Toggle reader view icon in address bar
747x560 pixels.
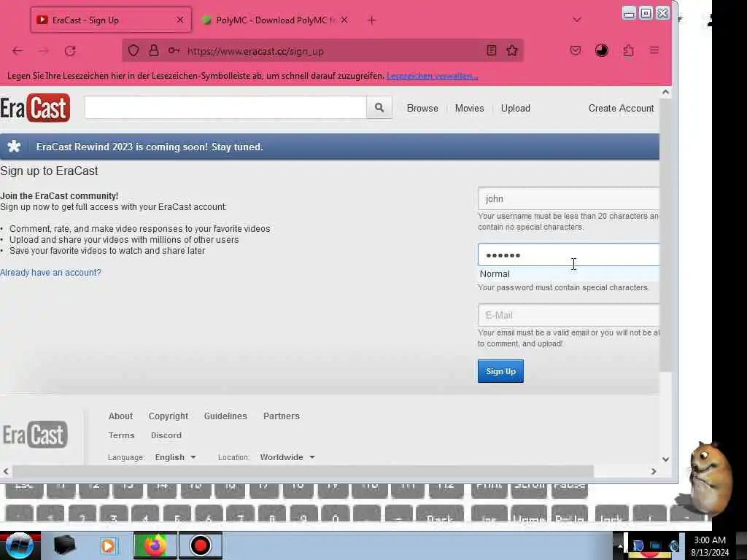click(492, 50)
